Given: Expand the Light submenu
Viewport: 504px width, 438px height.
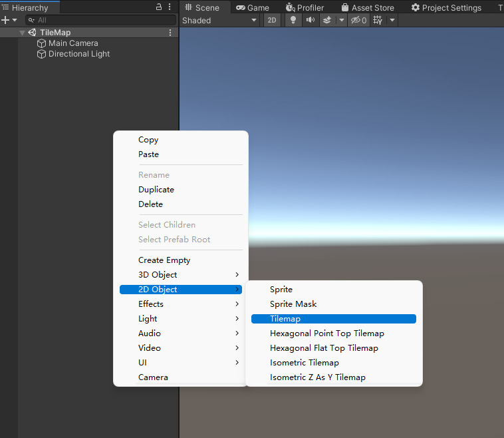Looking at the screenshot, I should pos(181,319).
